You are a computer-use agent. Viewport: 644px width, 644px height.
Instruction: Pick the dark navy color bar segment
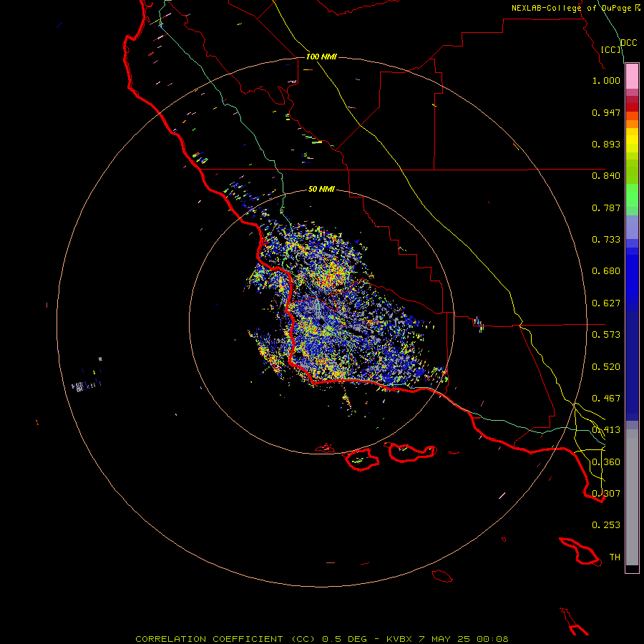pyautogui.click(x=632, y=361)
